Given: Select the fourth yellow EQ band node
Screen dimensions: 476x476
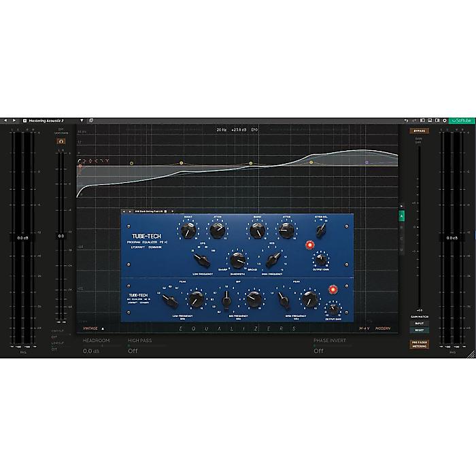Looking at the screenshot, I should (311, 163).
